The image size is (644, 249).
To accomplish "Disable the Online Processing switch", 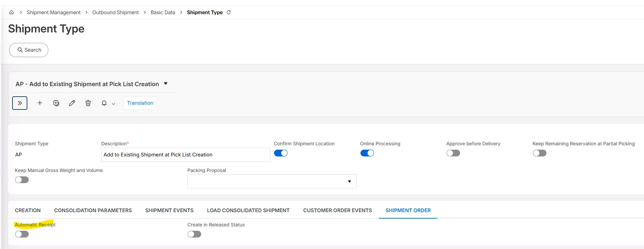I will coord(367,153).
